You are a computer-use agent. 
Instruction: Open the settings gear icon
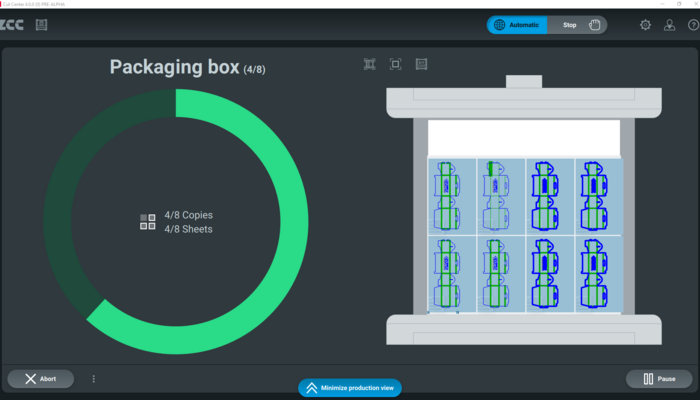click(645, 25)
